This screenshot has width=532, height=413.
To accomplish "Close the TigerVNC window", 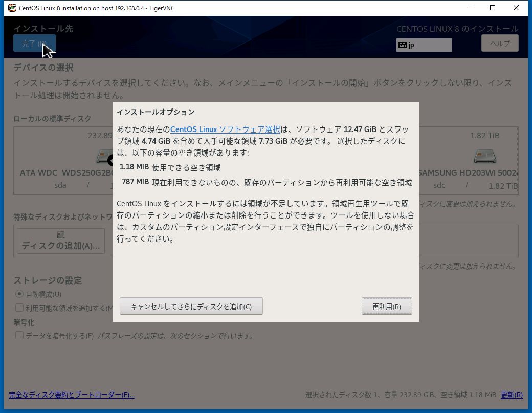I will (516, 8).
